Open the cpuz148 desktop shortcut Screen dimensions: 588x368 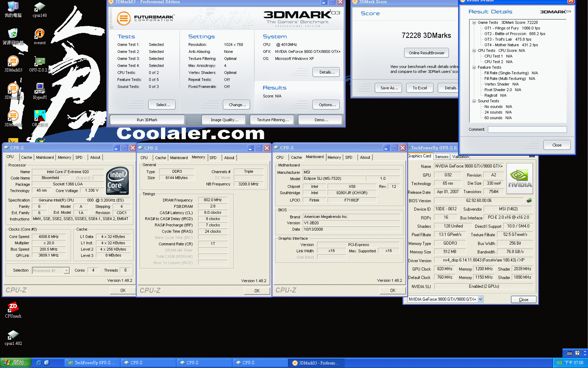40,9
